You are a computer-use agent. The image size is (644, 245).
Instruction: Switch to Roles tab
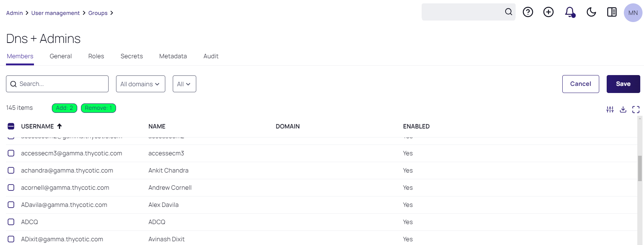pos(96,56)
